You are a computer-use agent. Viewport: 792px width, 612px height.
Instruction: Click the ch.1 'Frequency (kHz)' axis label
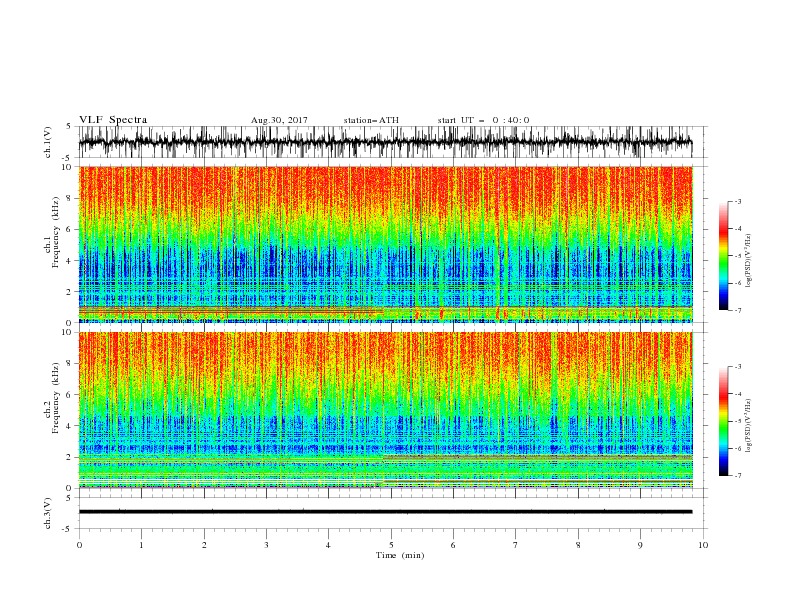(56, 230)
